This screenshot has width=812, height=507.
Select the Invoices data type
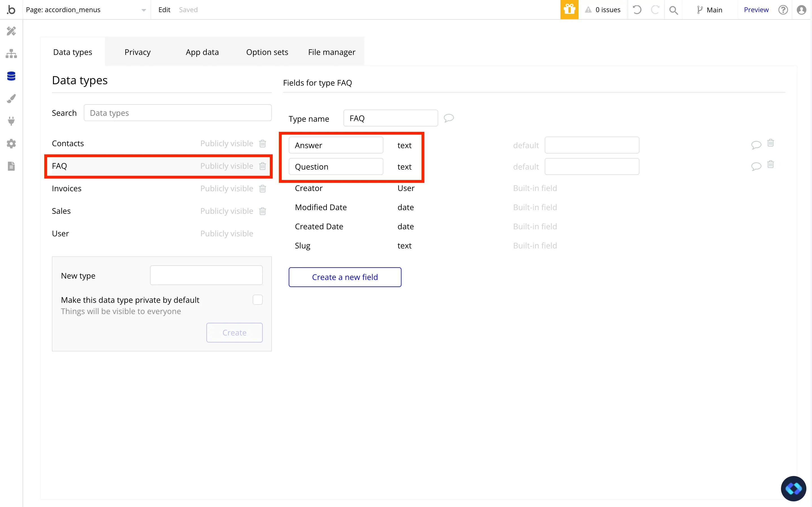click(67, 188)
